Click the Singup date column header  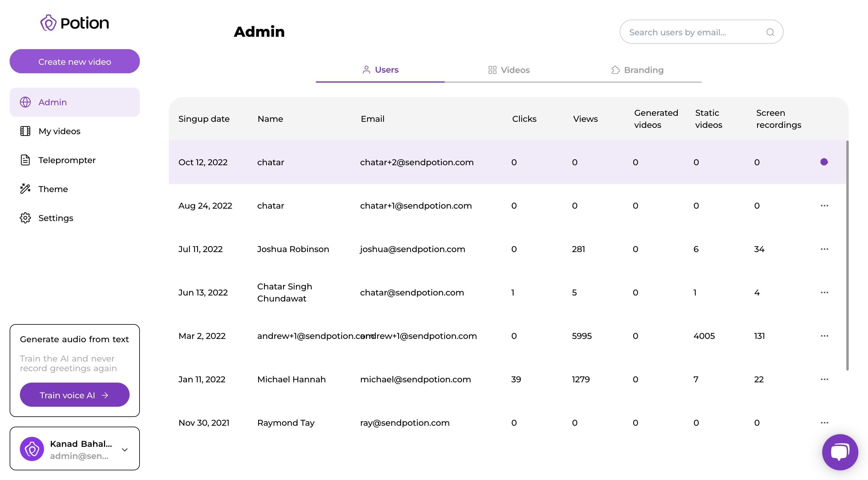coord(204,119)
